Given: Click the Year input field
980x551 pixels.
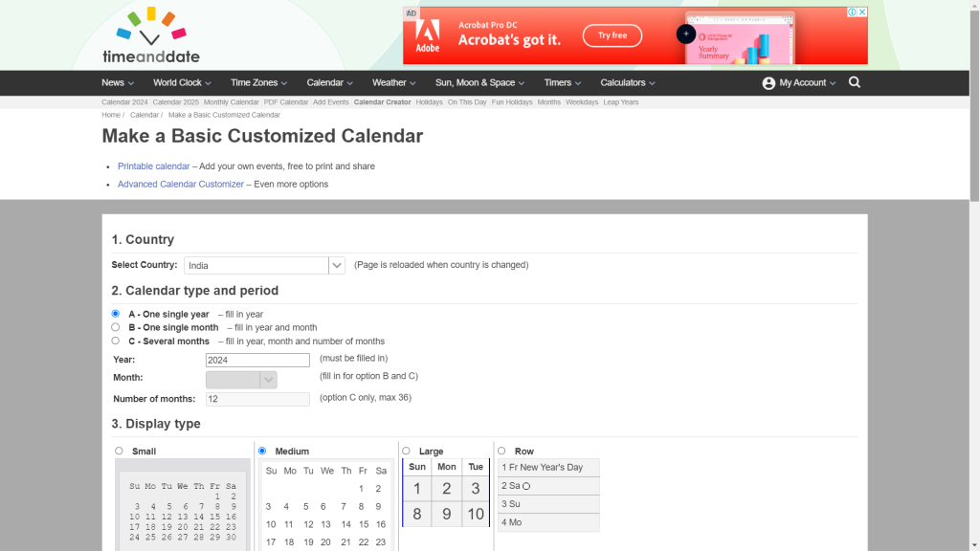Looking at the screenshot, I should point(257,361).
